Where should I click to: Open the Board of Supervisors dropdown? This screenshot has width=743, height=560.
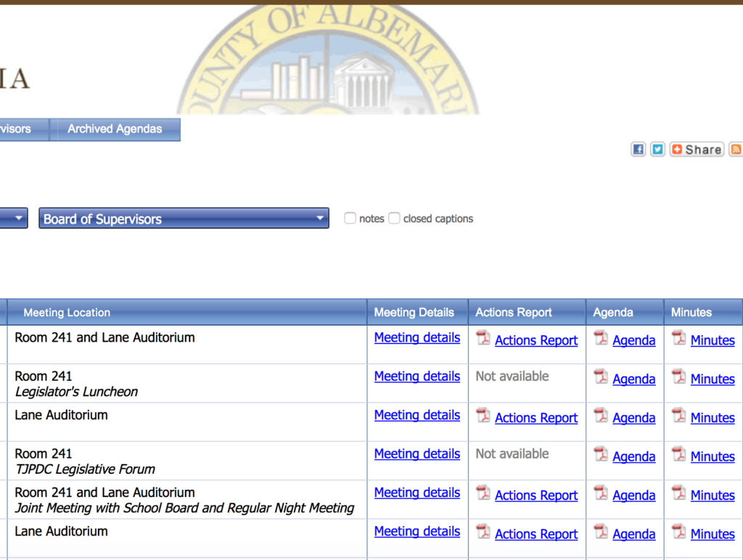[x=184, y=218]
